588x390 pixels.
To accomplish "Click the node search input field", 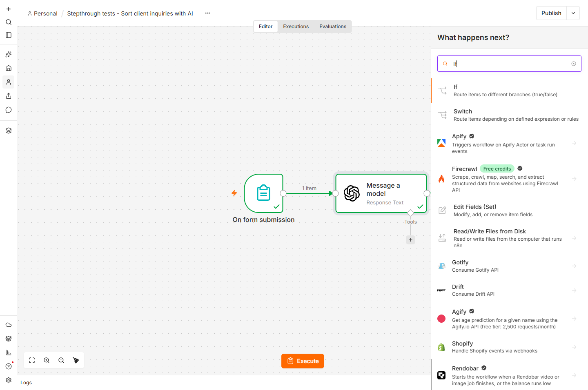I will [509, 64].
